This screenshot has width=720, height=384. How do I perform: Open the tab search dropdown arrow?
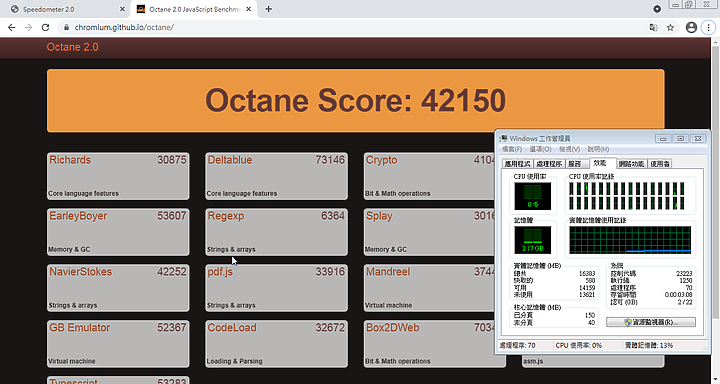coord(657,9)
